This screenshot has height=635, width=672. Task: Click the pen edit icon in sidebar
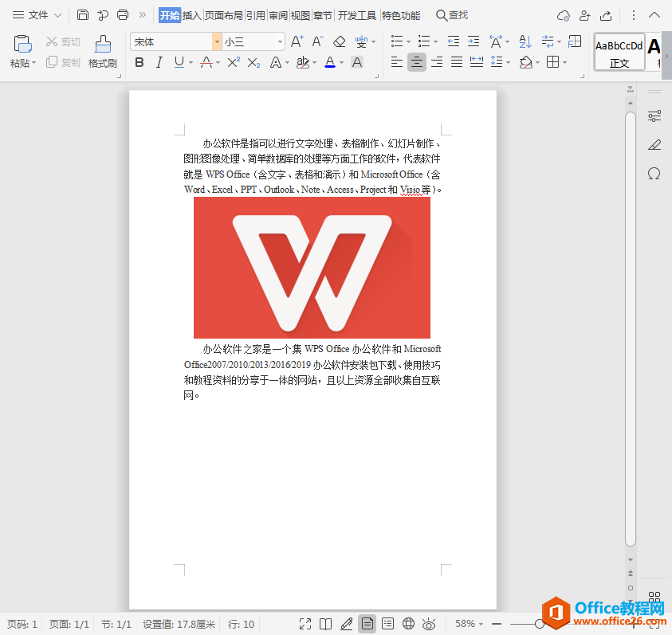[x=654, y=145]
